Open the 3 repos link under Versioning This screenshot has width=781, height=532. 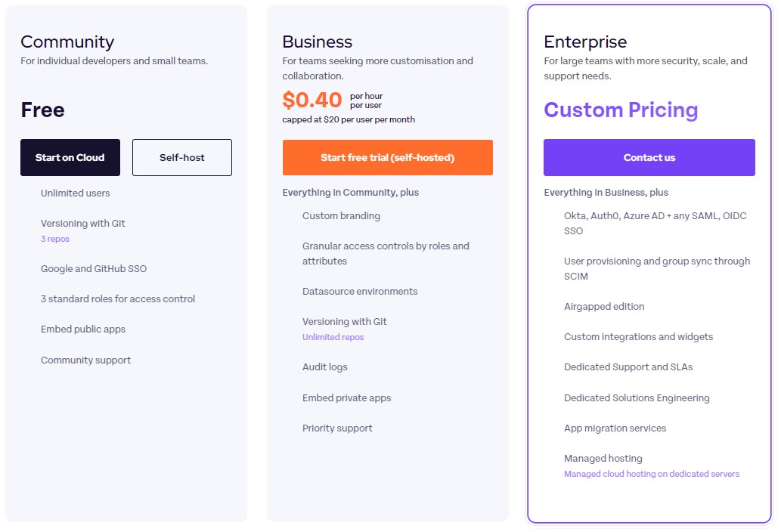[x=54, y=239]
